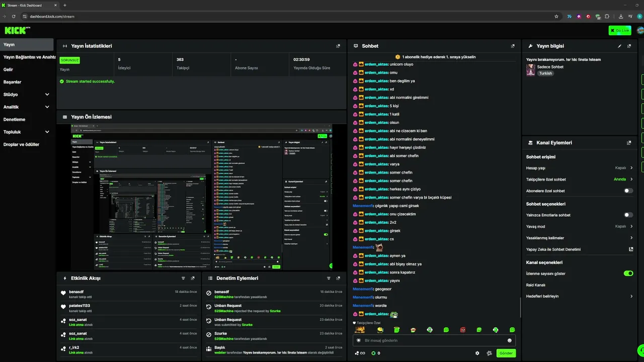This screenshot has width=644, height=362.
Task: Pop out the Kanal Eylemleri panel
Action: (x=629, y=143)
